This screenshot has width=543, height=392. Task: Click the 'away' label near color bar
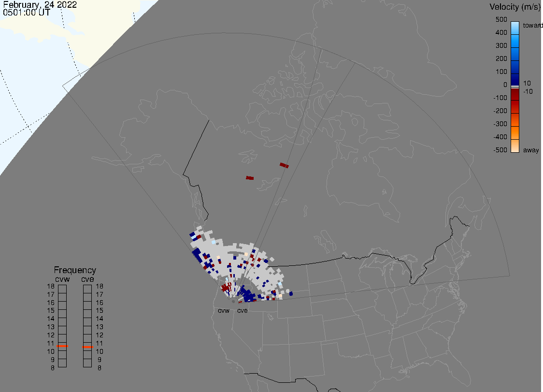[531, 150]
